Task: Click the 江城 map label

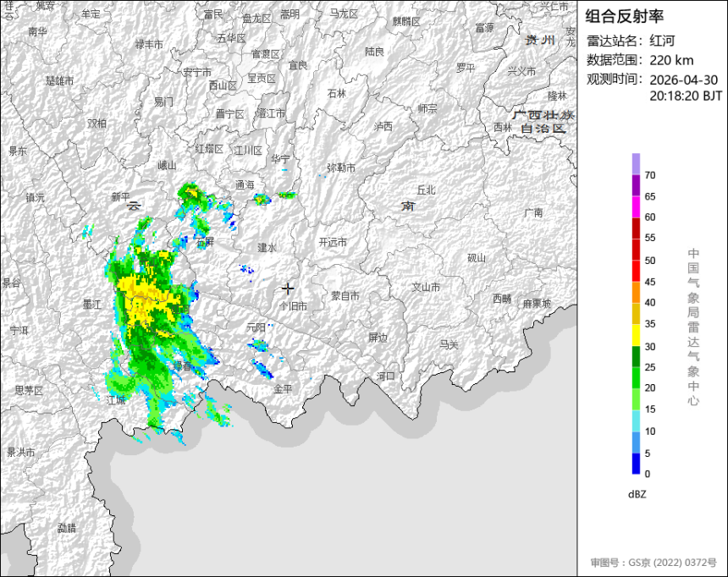Action: [x=116, y=399]
